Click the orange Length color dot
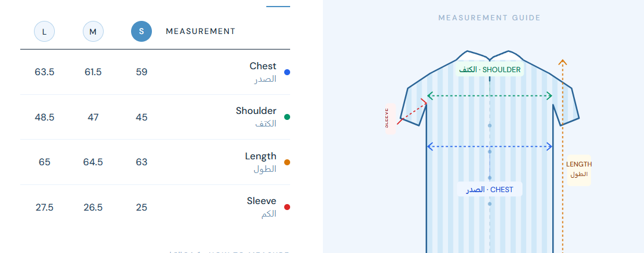Screen dimensions: 644x253 coord(287,162)
